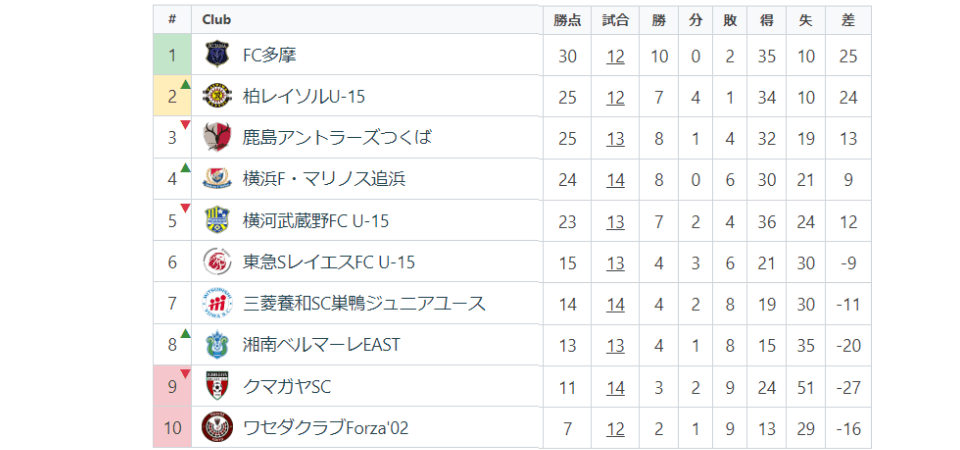Click the 柏レイソルU-15 club logo
This screenshot has height=450, width=960.
pyautogui.click(x=217, y=97)
